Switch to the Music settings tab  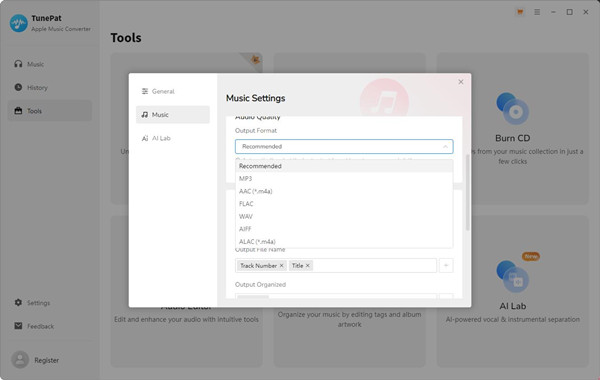pos(173,115)
